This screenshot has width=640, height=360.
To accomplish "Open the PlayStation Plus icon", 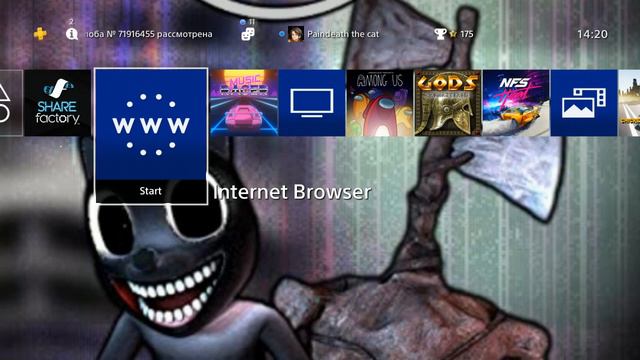I will click(x=40, y=34).
